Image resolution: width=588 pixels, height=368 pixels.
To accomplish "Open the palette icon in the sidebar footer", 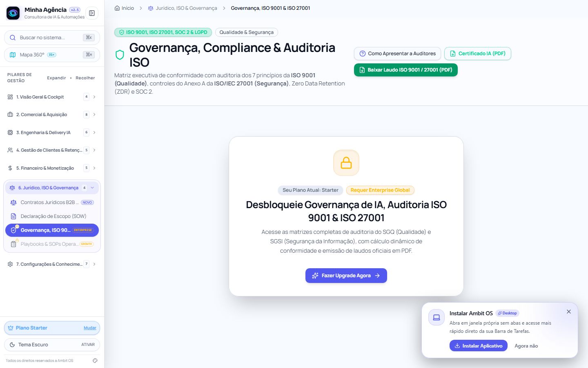I will (x=95, y=361).
